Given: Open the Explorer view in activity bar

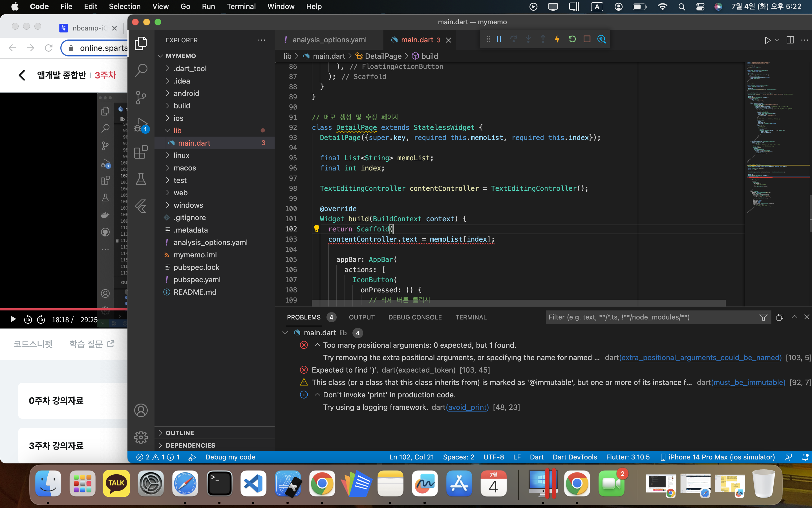Looking at the screenshot, I should [x=141, y=43].
